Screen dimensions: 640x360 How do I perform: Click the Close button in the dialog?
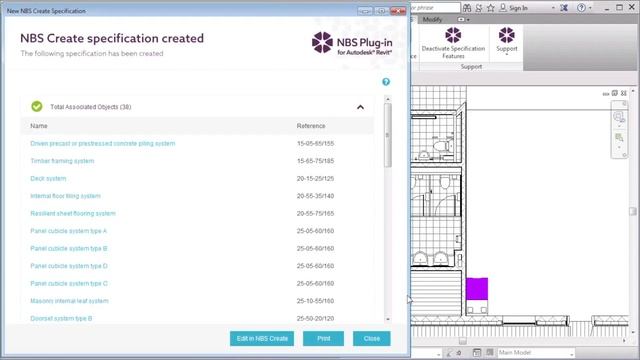[371, 338]
